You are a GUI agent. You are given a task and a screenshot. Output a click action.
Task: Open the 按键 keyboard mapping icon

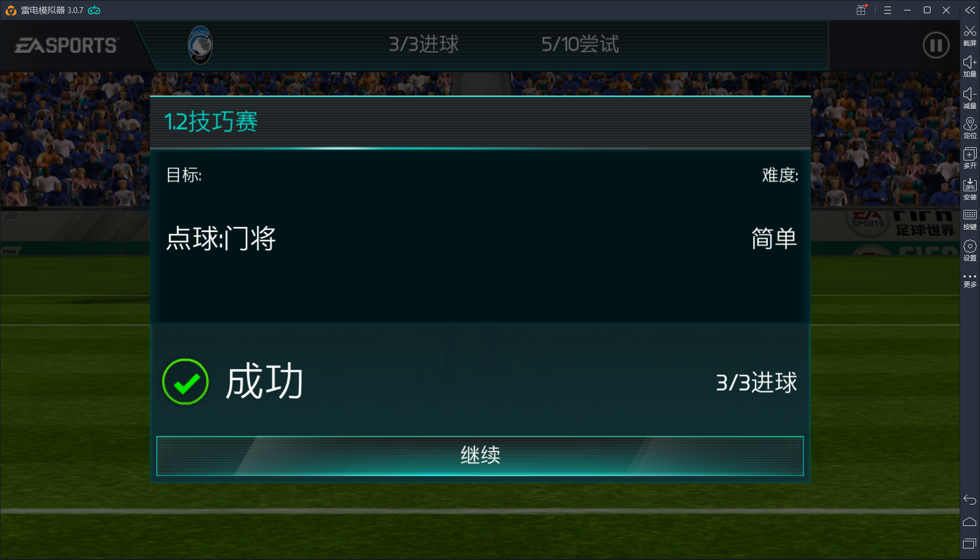[x=970, y=219]
